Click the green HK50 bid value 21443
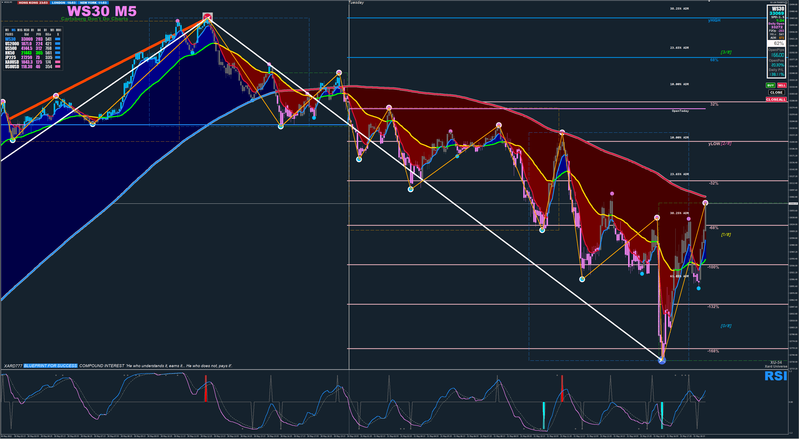The height and width of the screenshot is (439, 799). coord(27,53)
